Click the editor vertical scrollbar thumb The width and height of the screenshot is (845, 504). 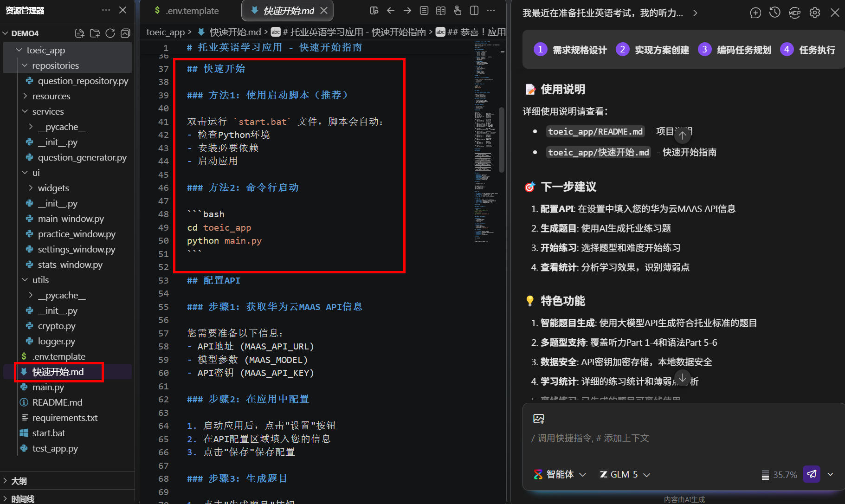pyautogui.click(x=501, y=140)
